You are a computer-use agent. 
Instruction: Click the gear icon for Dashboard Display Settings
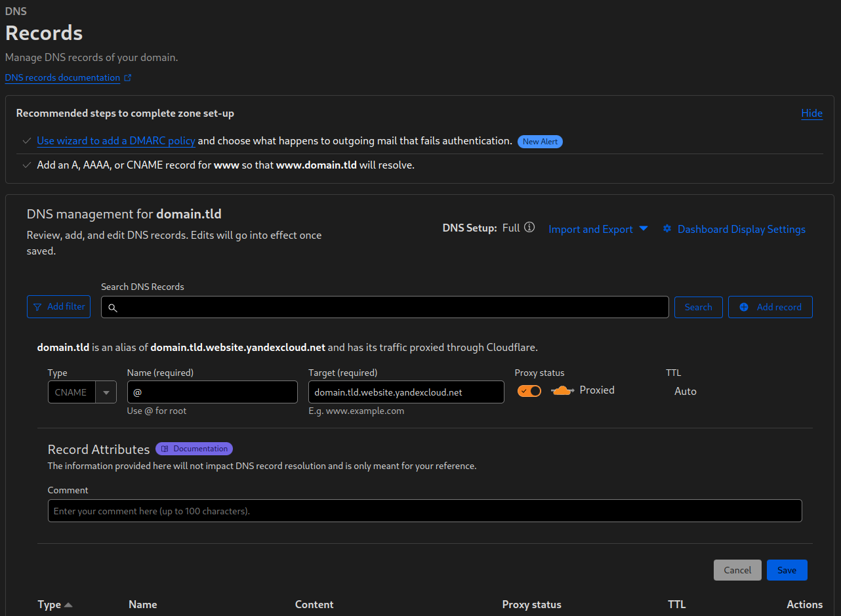tap(667, 229)
